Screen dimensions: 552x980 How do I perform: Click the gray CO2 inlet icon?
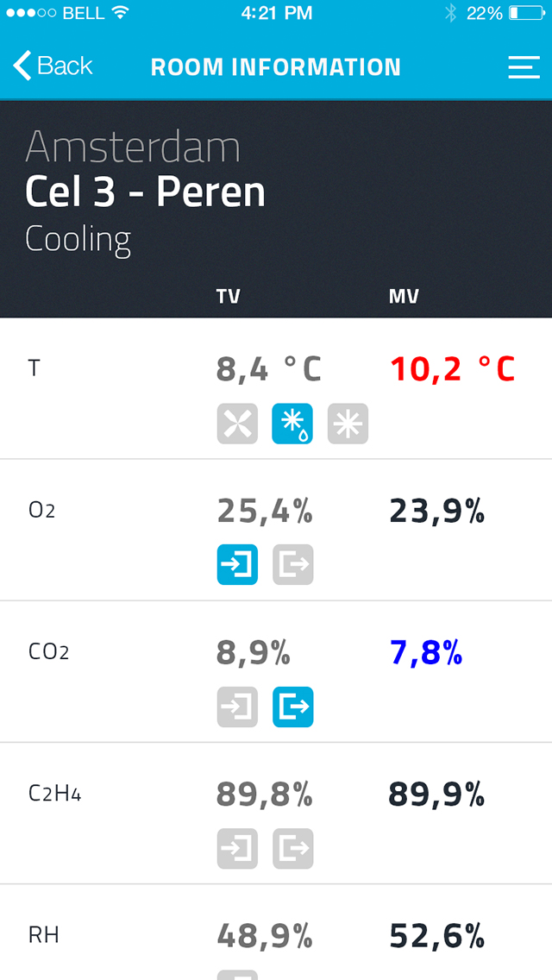237,707
